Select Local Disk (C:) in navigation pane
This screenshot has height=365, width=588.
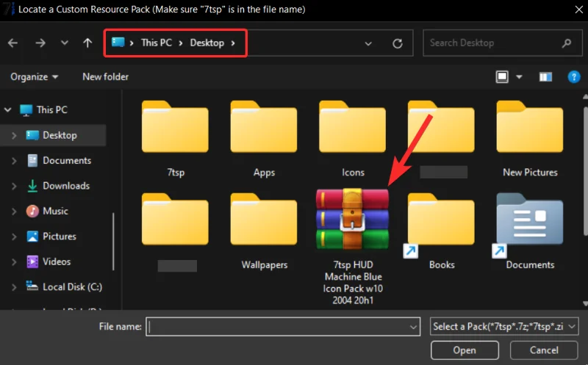(x=72, y=286)
